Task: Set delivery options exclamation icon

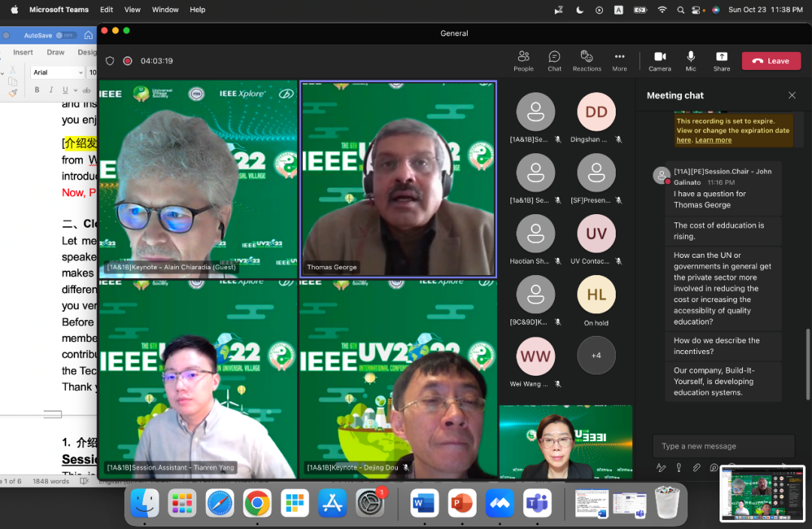Action: tap(678, 467)
